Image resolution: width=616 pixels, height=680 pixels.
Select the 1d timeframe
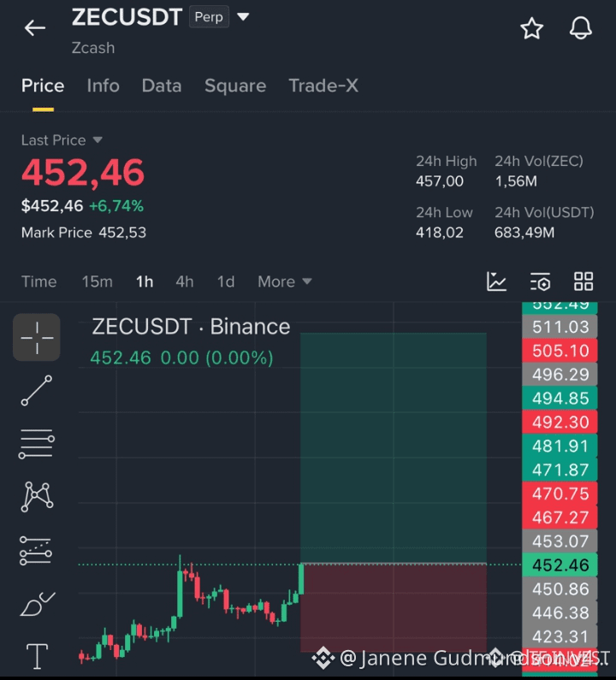pos(226,282)
